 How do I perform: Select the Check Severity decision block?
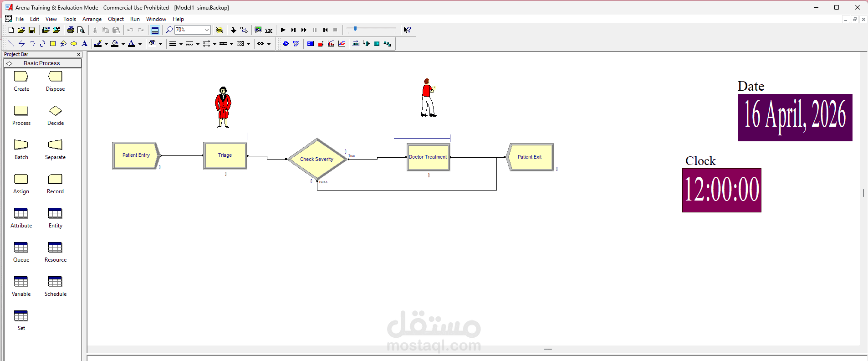(x=317, y=159)
